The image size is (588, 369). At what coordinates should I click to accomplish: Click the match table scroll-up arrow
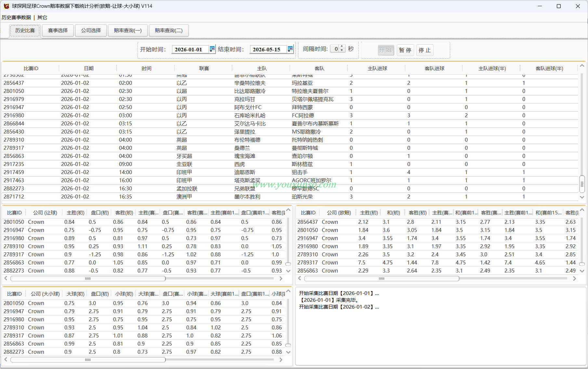point(582,66)
